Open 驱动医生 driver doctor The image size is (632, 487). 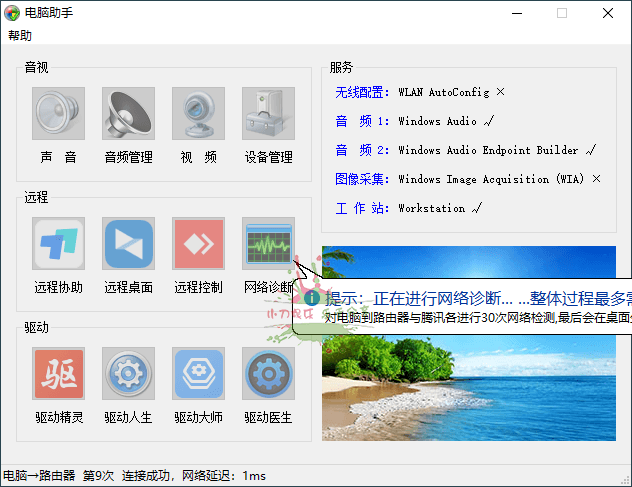268,374
